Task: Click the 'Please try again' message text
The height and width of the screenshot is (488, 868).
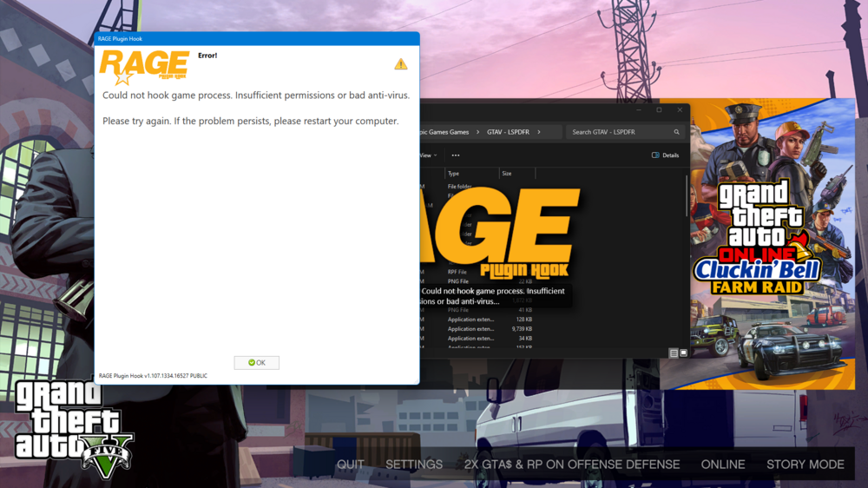Action: (250, 121)
